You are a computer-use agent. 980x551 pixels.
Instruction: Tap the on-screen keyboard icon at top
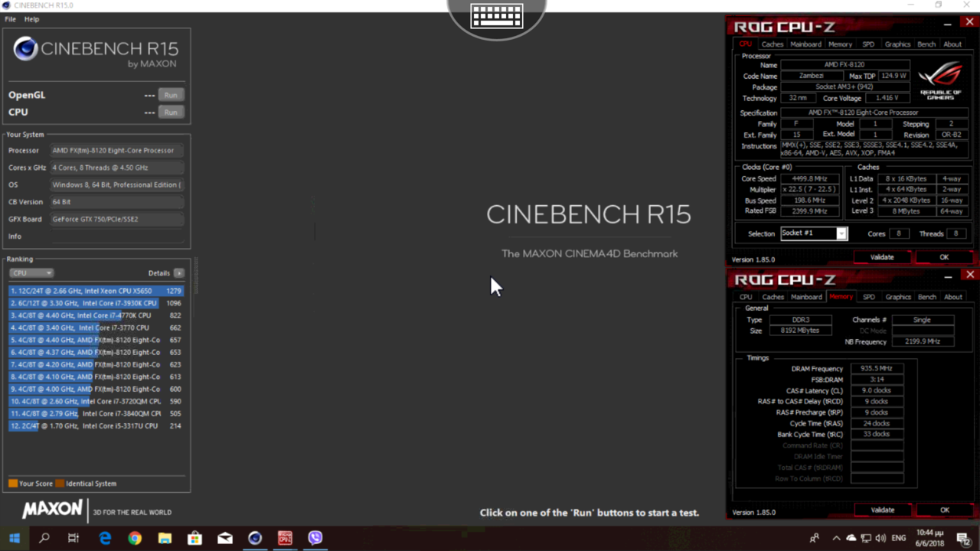[497, 16]
